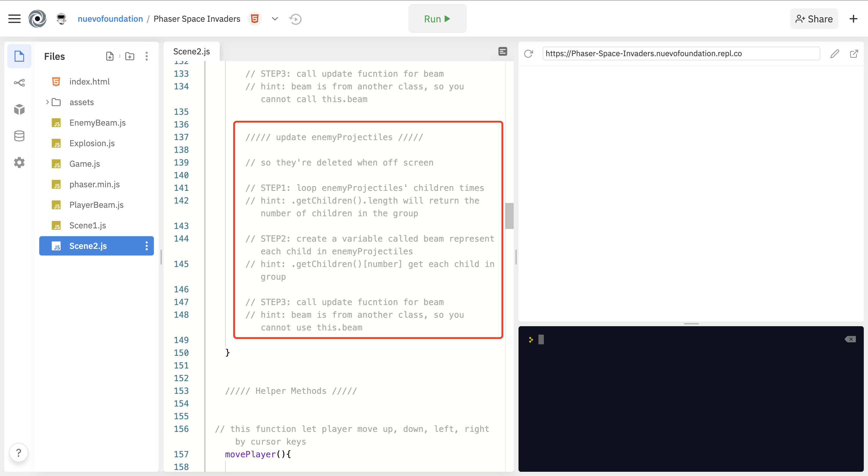Clear the console output

pos(850,339)
